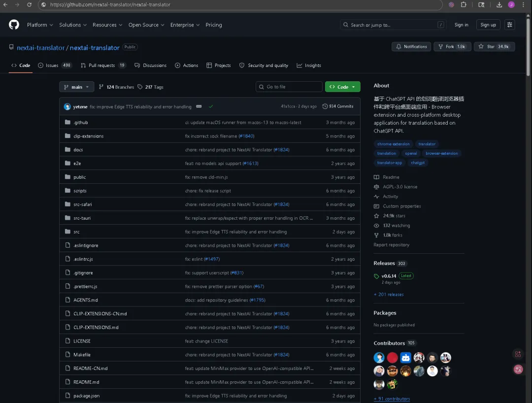Open the README.md file
Screen dimensions: 532x403
point(86,382)
